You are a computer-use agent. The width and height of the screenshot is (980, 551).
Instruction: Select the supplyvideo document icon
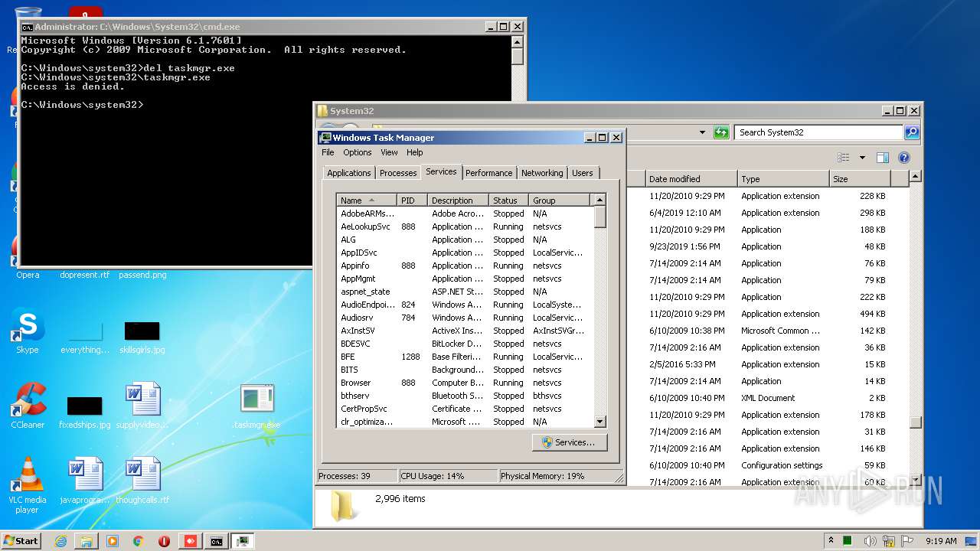pos(142,406)
